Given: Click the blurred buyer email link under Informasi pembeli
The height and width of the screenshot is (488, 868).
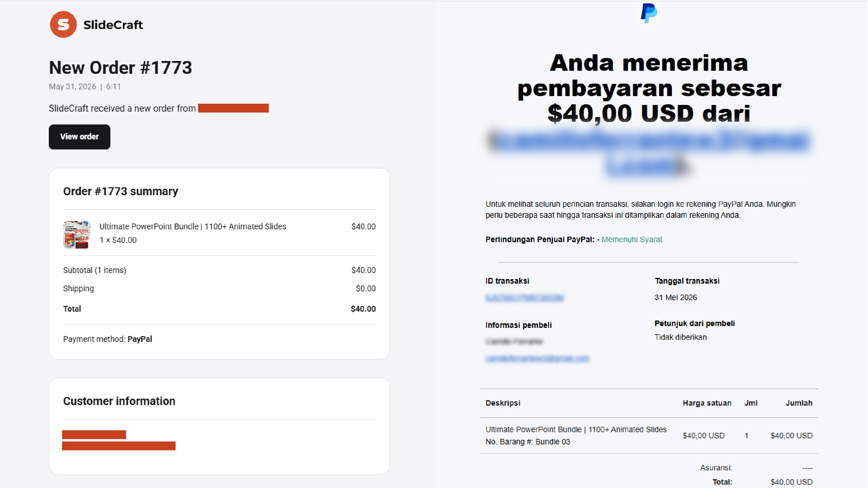Looking at the screenshot, I should pyautogui.click(x=537, y=359).
